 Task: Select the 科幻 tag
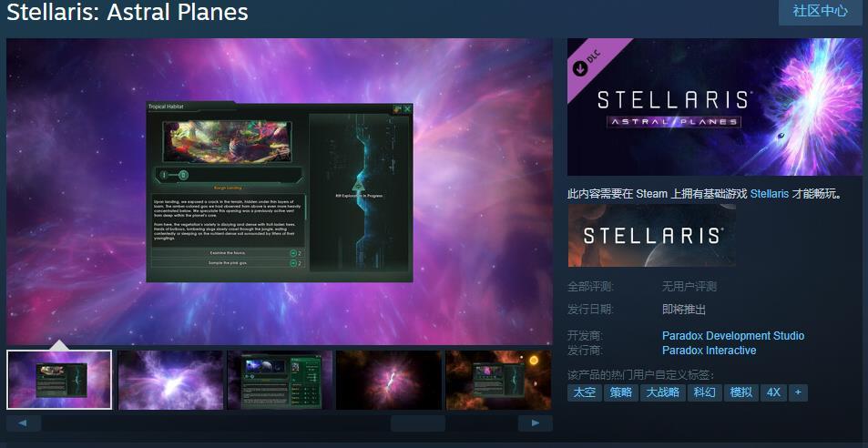(x=705, y=392)
